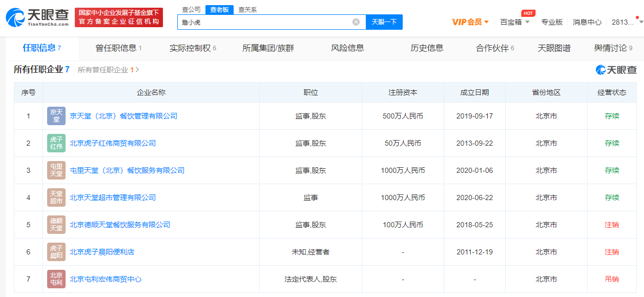This screenshot has height=297, width=644.
Task: Click the 企业名称 column header
Action: tap(151, 92)
